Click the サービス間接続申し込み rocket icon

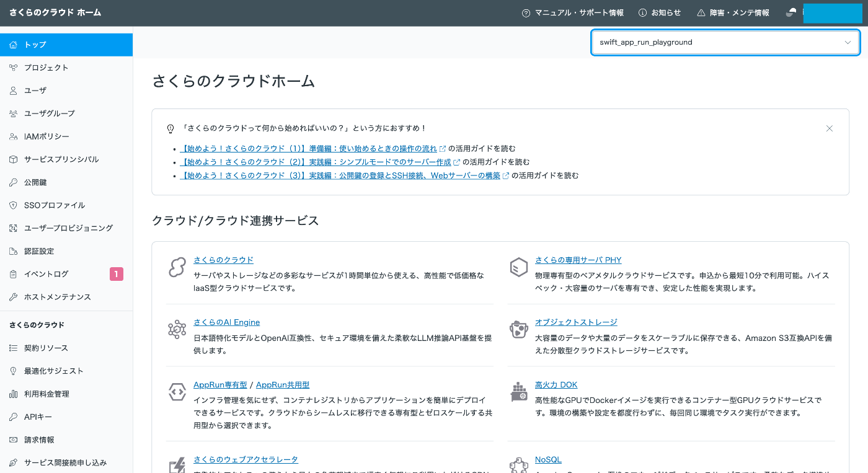pos(13,462)
